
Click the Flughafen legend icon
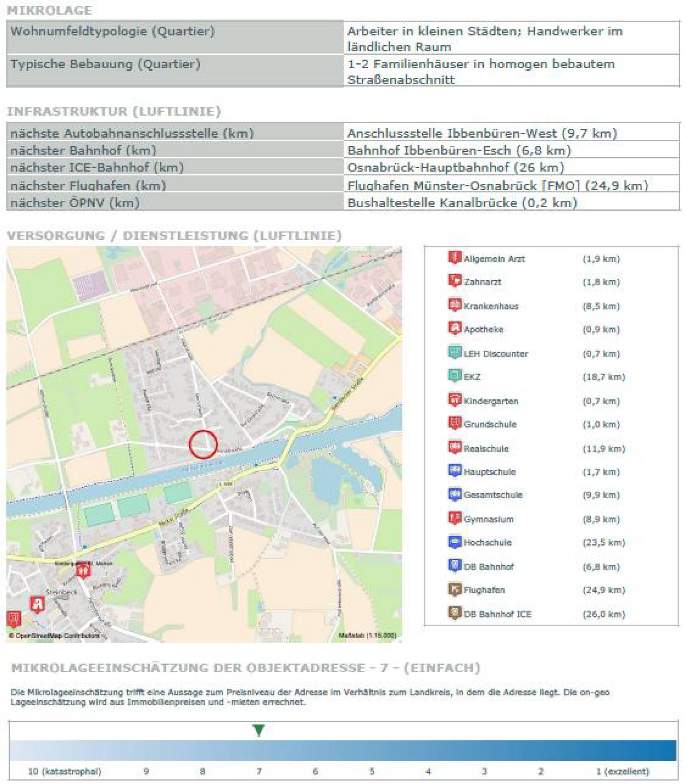click(455, 589)
